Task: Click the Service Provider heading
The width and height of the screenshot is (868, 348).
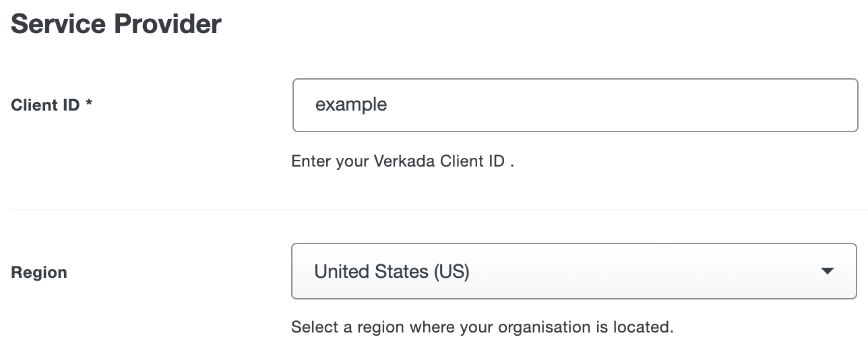Action: 116,24
